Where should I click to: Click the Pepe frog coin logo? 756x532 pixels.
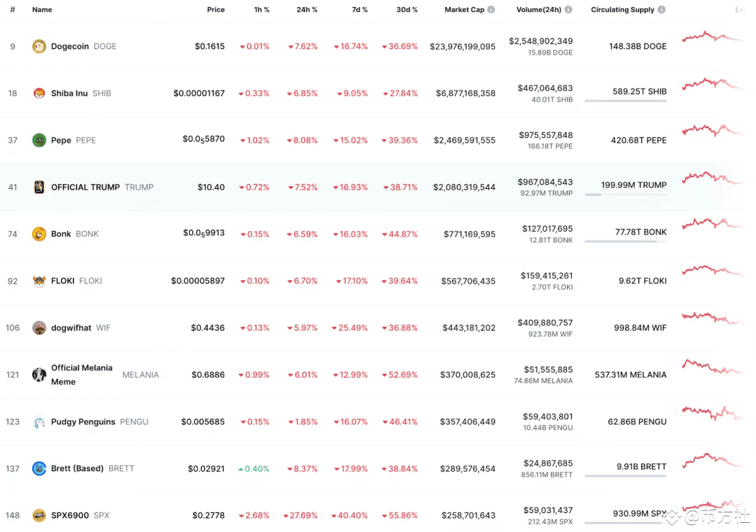[39, 140]
